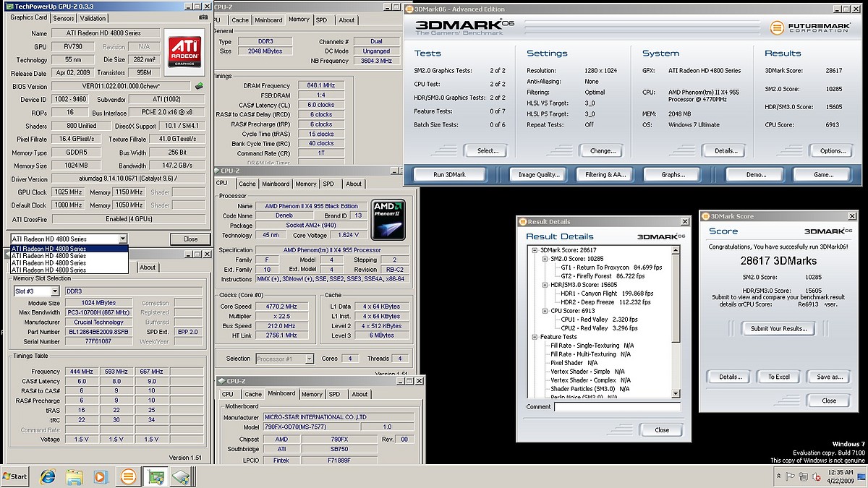
Task: Open Memory tab in CPU-Z Motherboard window
Action: (312, 394)
